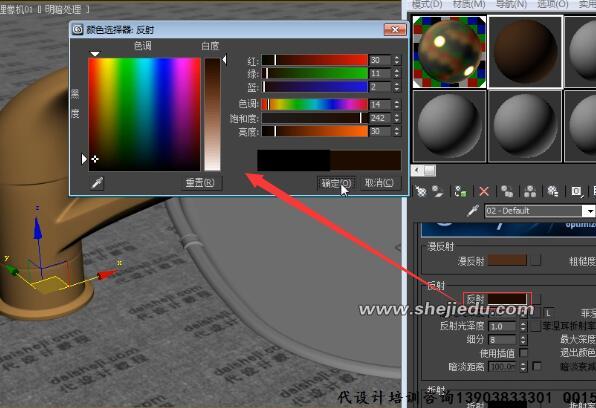
Task: Open the 02 - Default material name dropdown
Action: (x=589, y=211)
